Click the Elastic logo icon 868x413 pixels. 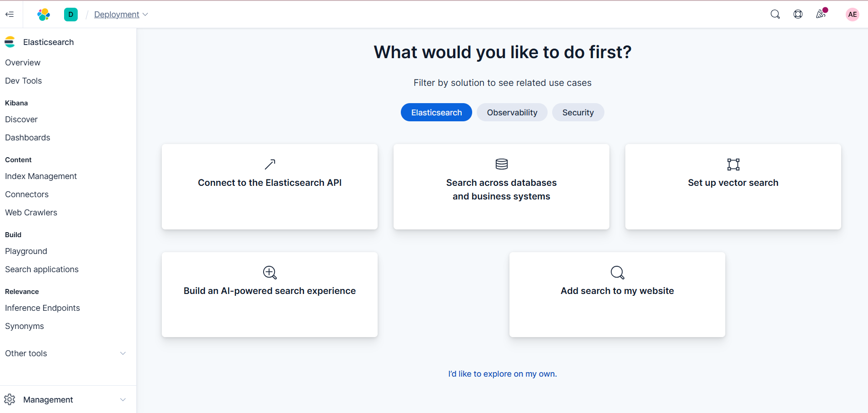(x=44, y=15)
